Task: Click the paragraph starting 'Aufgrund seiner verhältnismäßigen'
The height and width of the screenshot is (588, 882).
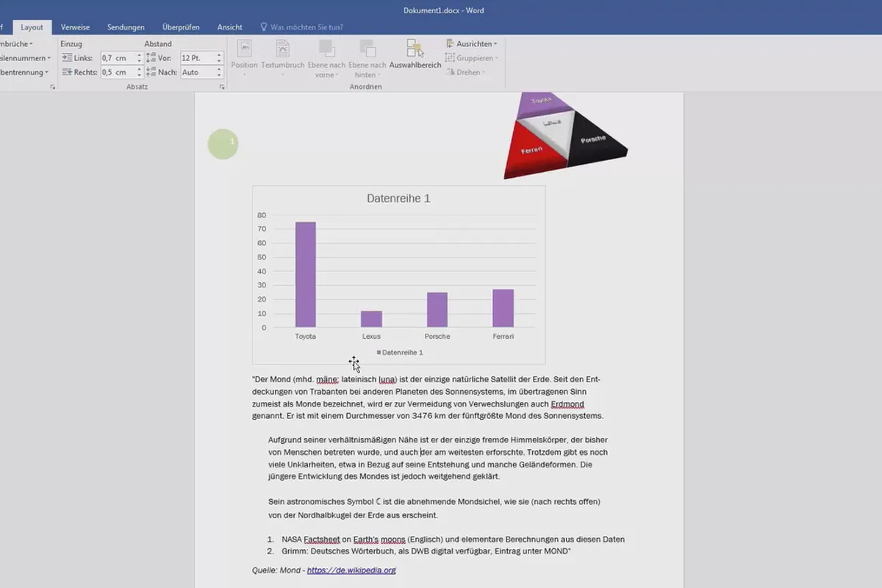Action: pos(439,458)
